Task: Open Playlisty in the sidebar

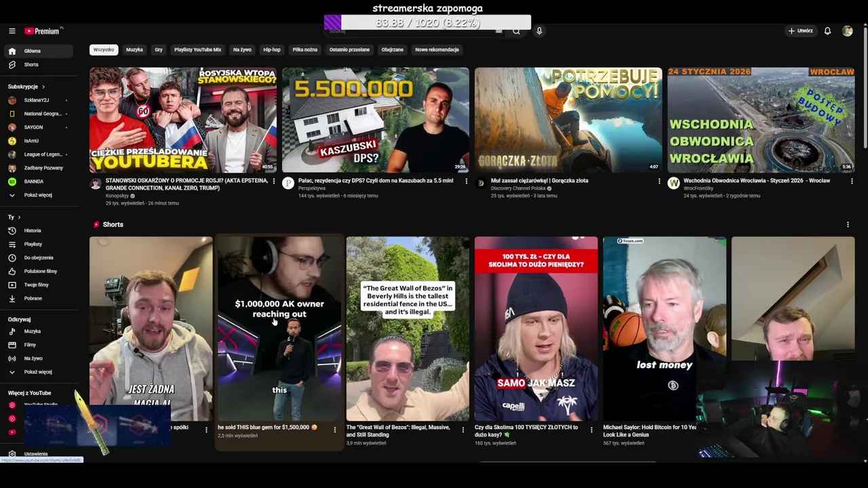Action: pos(38,244)
